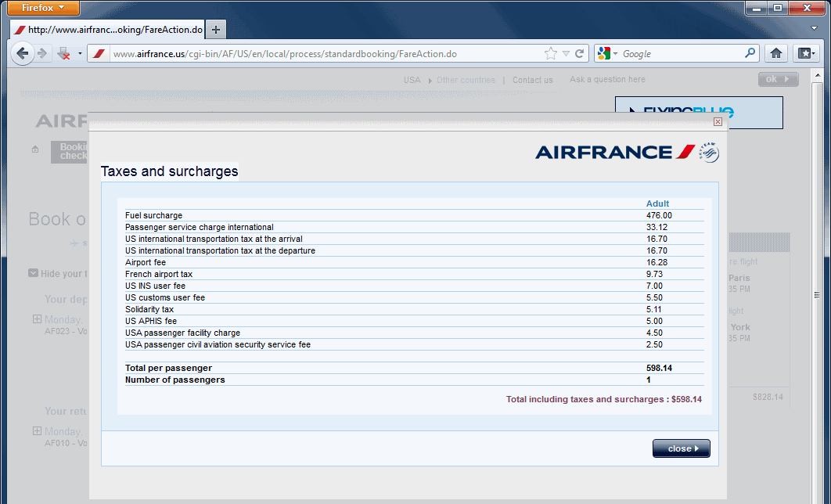This screenshot has height=504, width=831.
Task: Click the red-X add-on toolbar icon
Action: tap(64, 53)
